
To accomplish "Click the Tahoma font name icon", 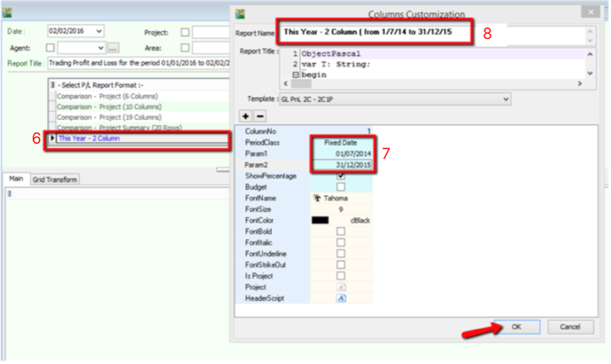I will coord(316,198).
